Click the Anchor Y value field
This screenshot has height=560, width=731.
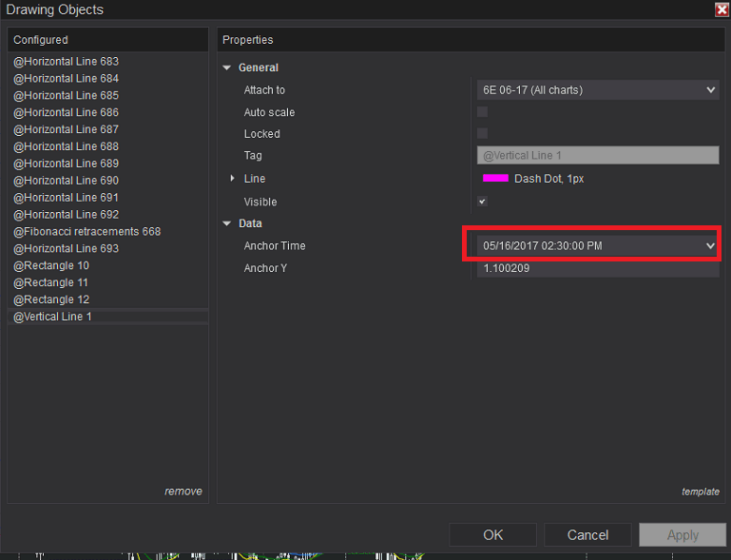[x=598, y=268]
